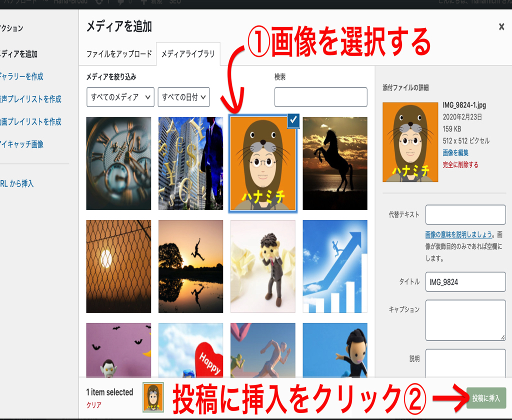Click the タイトル field containing IMG_9824

[465, 282]
